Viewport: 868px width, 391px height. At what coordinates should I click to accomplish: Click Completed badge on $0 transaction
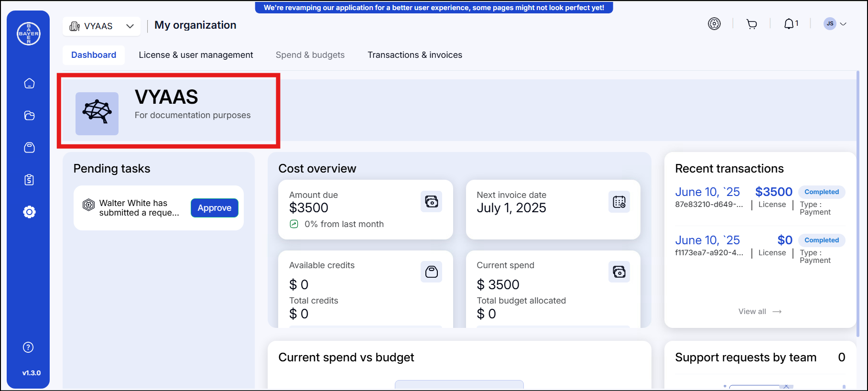pyautogui.click(x=822, y=240)
